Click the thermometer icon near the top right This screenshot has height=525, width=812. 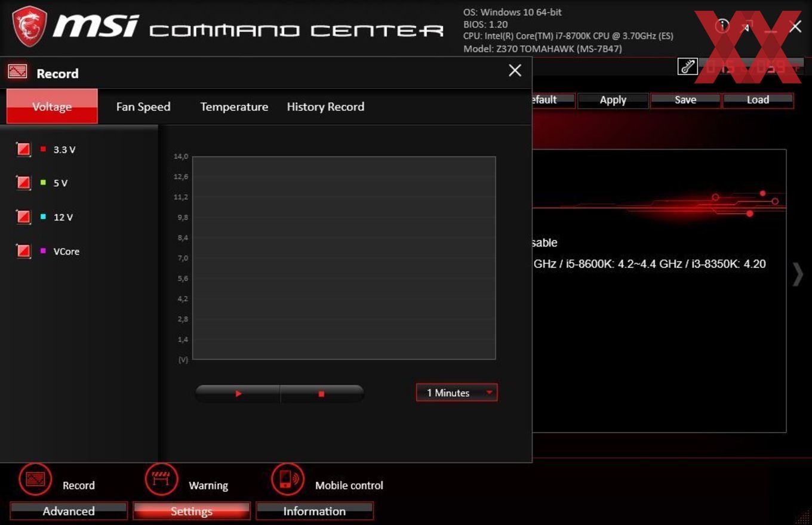tap(688, 66)
